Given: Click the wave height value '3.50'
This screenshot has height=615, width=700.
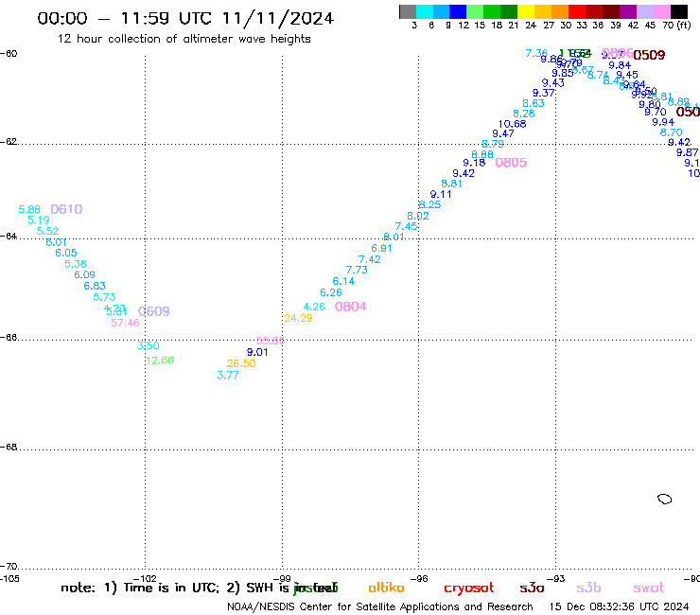Looking at the screenshot, I should tap(149, 345).
